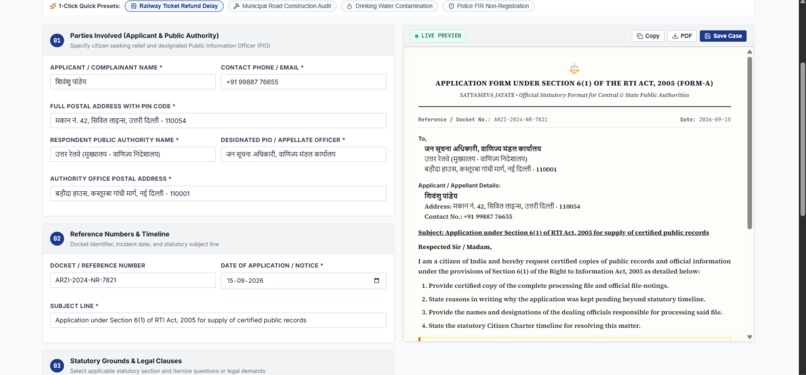
Task: Click 'Respected Sir / Madam,' in preview
Action: click(455, 247)
